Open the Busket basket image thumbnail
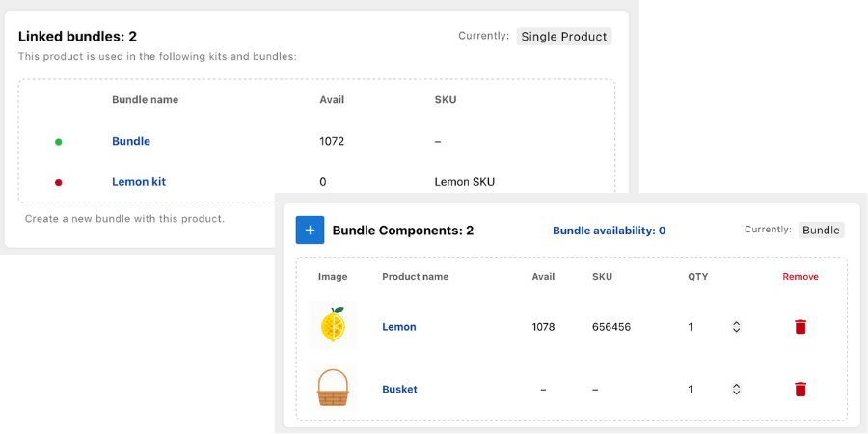Viewport: 868px width, 434px height. tap(333, 388)
